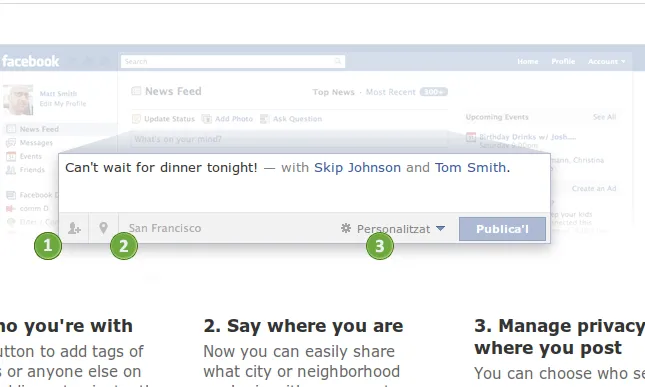Click the search magnifier icon
The image size is (645, 387).
[338, 61]
